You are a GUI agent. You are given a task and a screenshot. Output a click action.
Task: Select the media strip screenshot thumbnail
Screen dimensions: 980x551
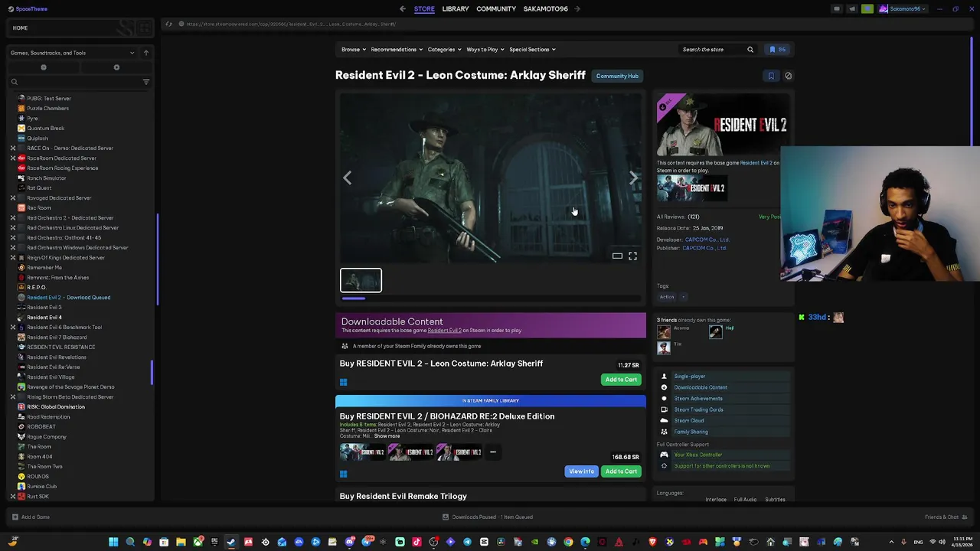coord(361,280)
